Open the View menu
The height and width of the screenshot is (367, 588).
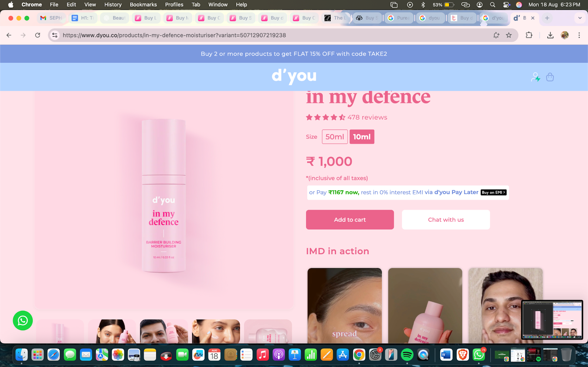[90, 5]
